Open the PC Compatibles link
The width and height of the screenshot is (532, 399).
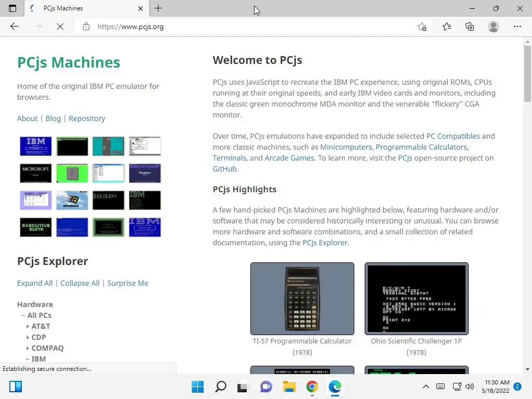(x=453, y=136)
